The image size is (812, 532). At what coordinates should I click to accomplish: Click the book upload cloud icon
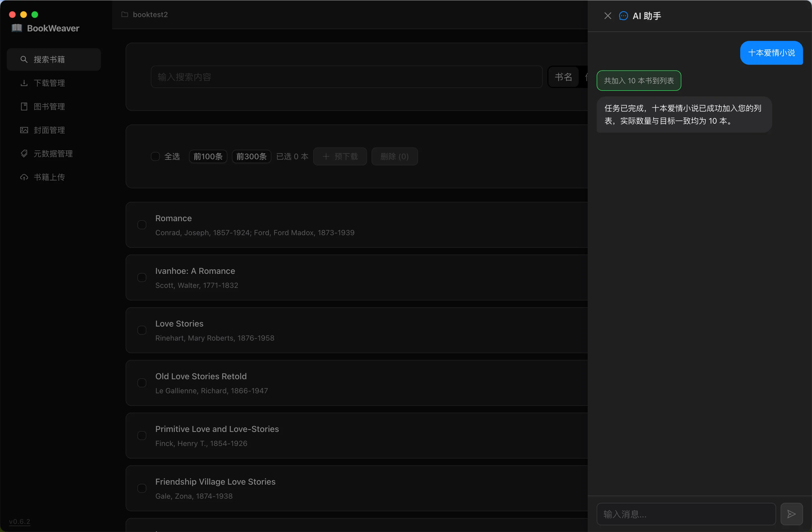coord(24,177)
